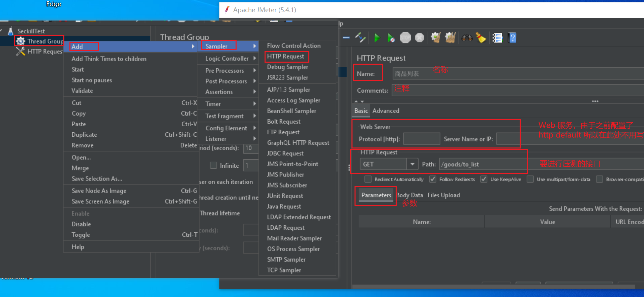Screen dimensions: 644x297
Task: Click the Reset Search yellow broom icon
Action: click(x=481, y=38)
